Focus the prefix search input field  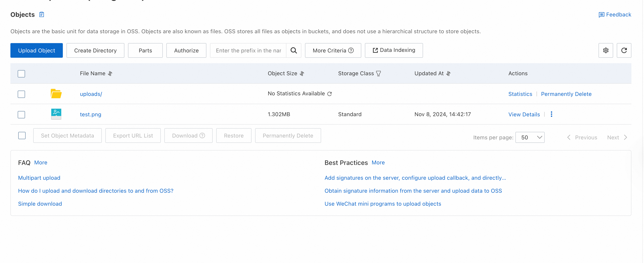[248, 51]
